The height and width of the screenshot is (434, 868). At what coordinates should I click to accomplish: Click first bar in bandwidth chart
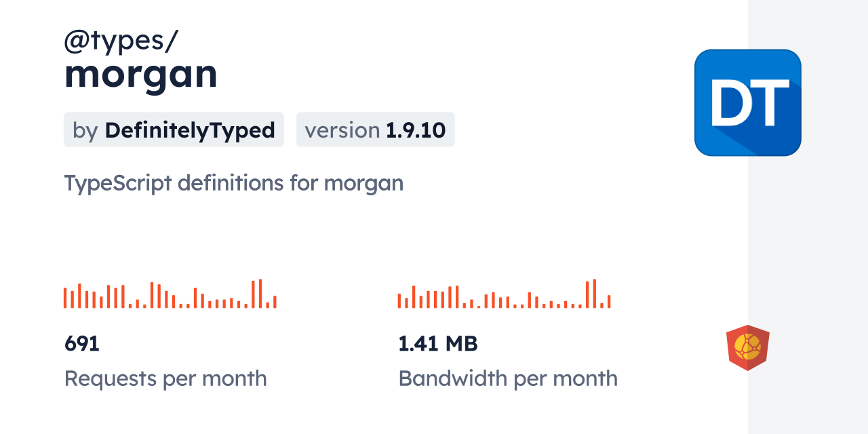pos(399,301)
